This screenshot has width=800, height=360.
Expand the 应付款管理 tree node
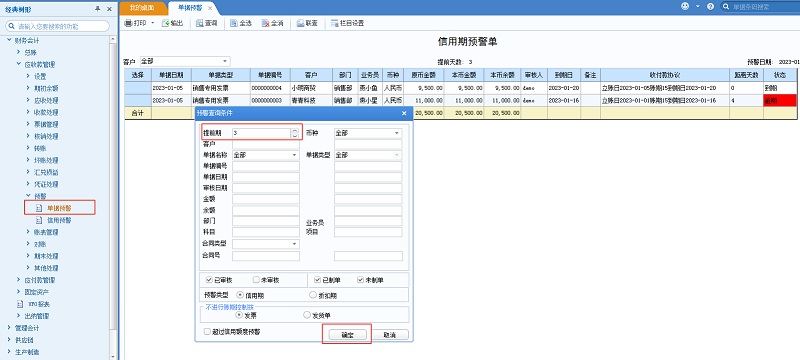(x=19, y=280)
